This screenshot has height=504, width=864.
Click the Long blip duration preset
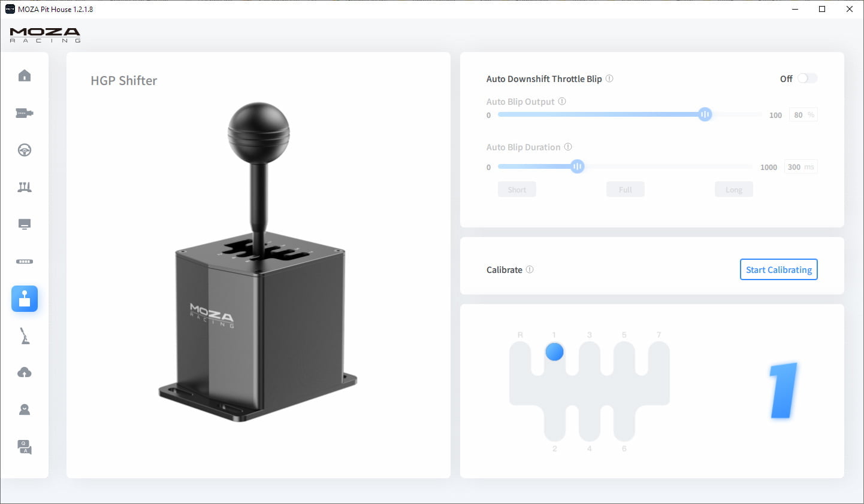point(733,190)
